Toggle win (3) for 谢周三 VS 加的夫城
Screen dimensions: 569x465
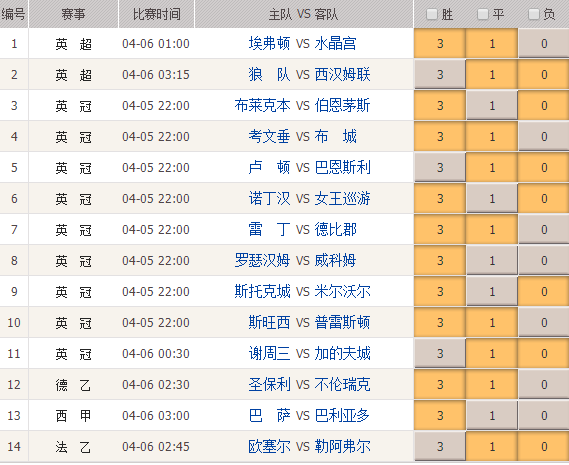tap(440, 354)
